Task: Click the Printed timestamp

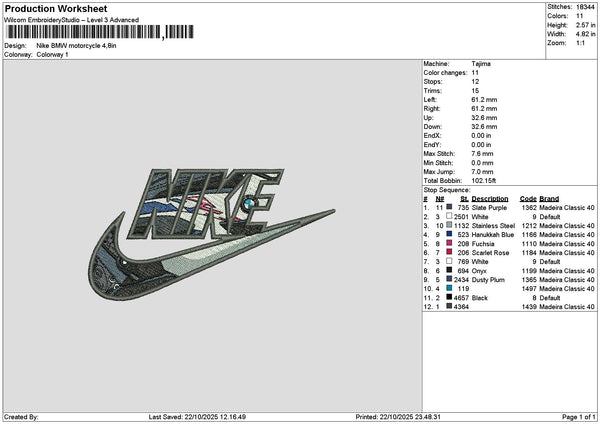Action: click(398, 417)
